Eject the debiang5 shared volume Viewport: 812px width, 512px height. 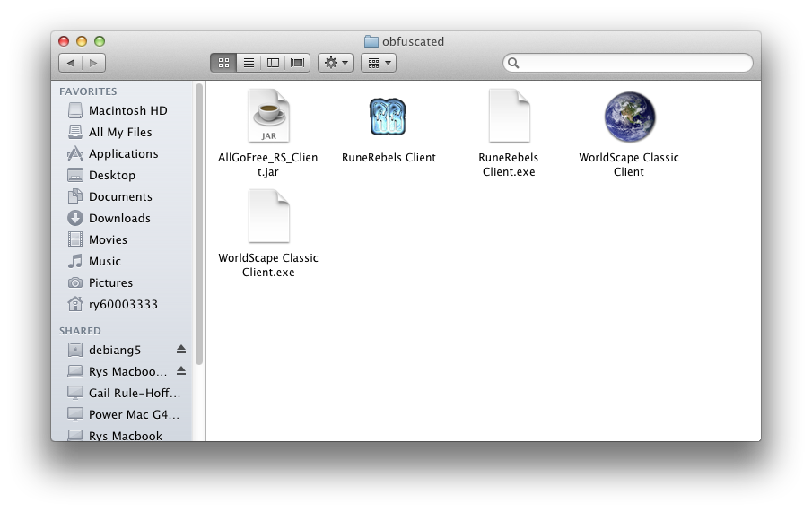click(180, 350)
